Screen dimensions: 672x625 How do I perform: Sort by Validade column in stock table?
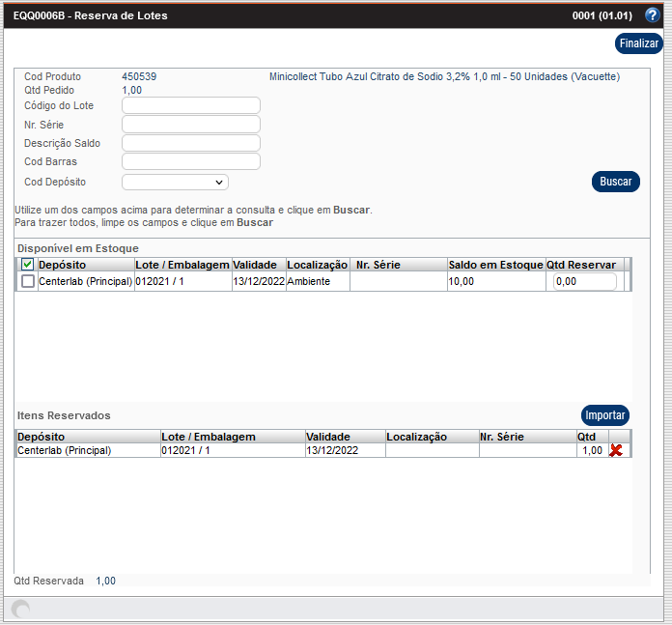255,265
